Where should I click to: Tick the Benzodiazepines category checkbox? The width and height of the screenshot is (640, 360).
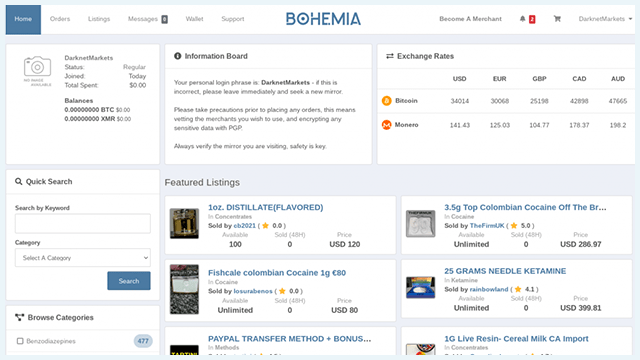20,341
